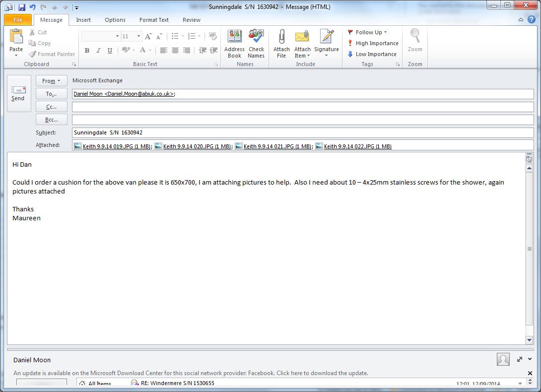Viewport: 541px width, 392px height.
Task: Open the Clipboard pane launcher
Action: point(74,64)
